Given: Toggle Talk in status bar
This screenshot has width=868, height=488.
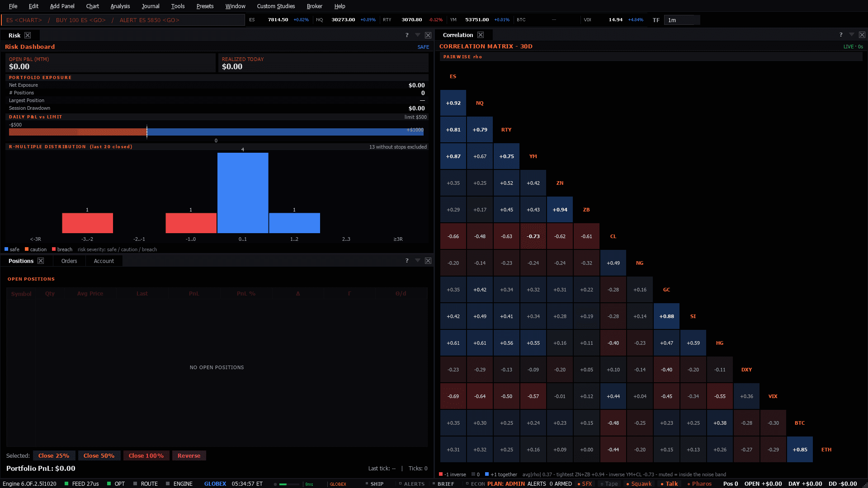Looking at the screenshot, I should pos(669,483).
